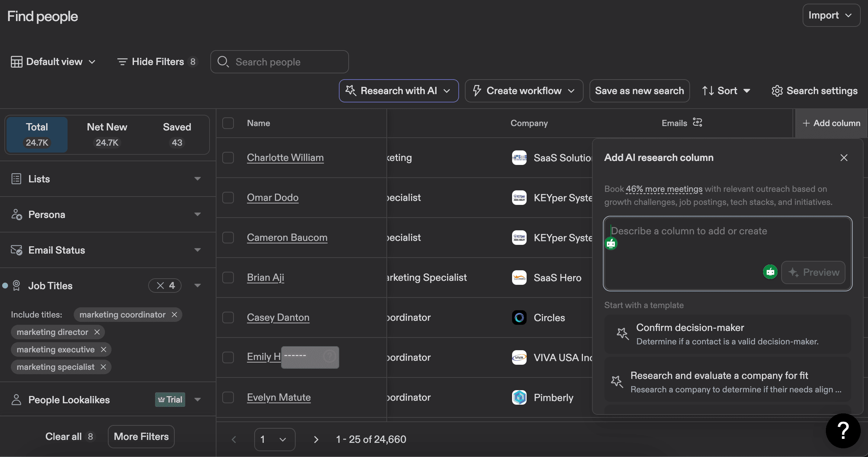The height and width of the screenshot is (457, 868).
Task: Select the checkbox next to Charlotte William
Action: [x=228, y=158]
